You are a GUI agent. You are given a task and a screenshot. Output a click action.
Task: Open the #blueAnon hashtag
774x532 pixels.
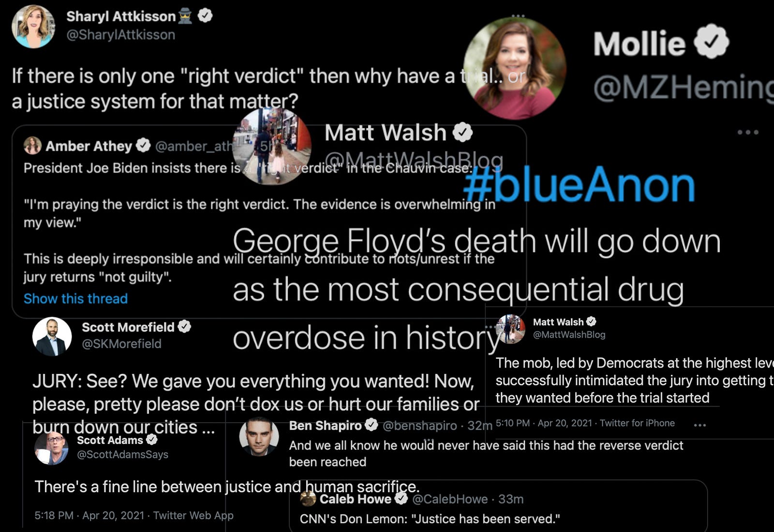click(579, 185)
